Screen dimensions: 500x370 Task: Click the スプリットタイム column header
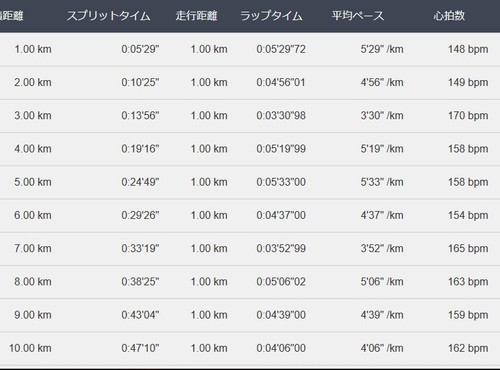(108, 16)
